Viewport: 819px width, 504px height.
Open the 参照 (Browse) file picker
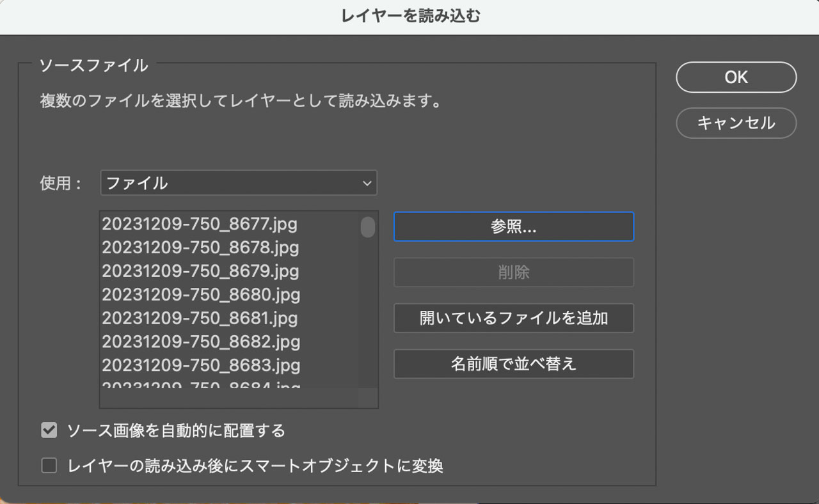point(513,226)
